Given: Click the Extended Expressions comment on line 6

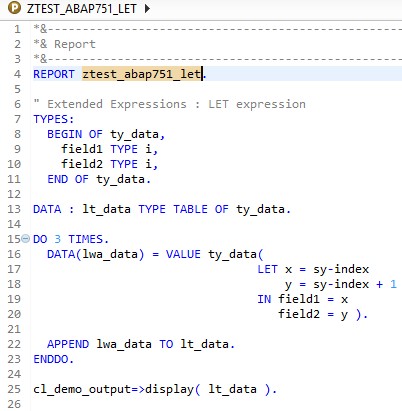Looking at the screenshot, I should click(169, 104).
